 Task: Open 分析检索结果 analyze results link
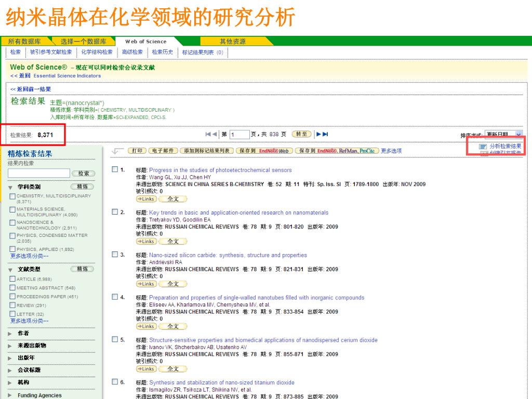(x=505, y=146)
